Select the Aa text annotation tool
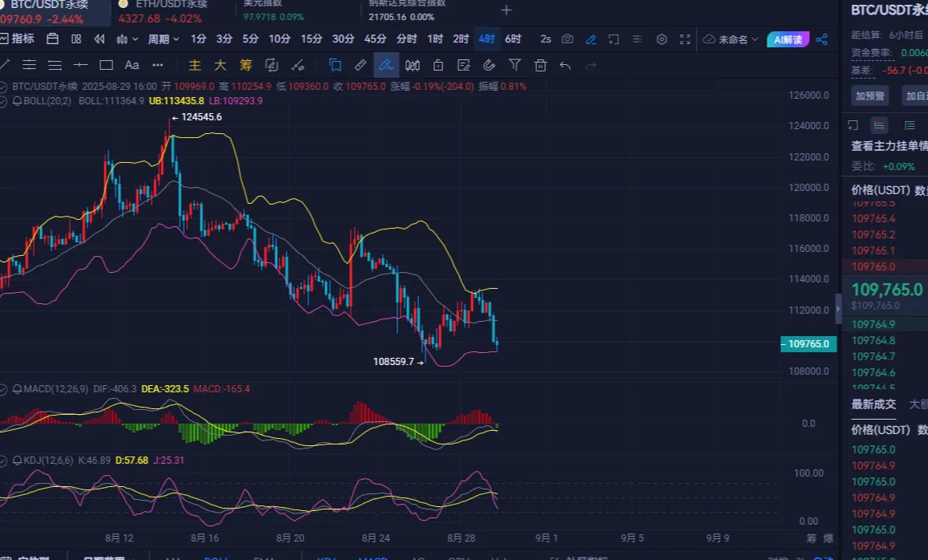Screen dimensions: 928x560 point(132,64)
